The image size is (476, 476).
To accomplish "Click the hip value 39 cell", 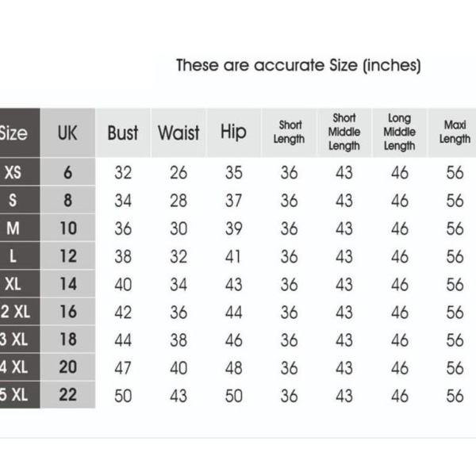I will click(233, 228).
